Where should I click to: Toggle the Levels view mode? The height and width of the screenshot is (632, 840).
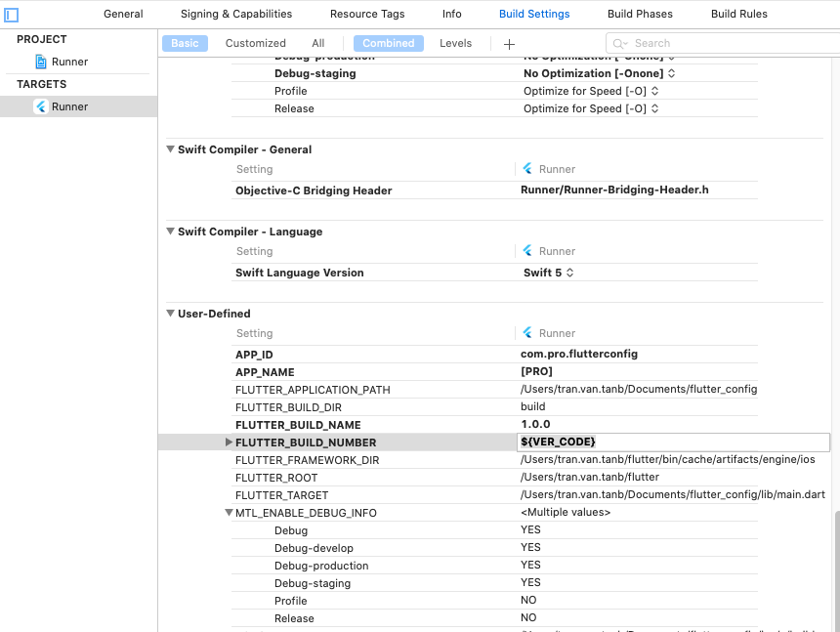(x=456, y=44)
